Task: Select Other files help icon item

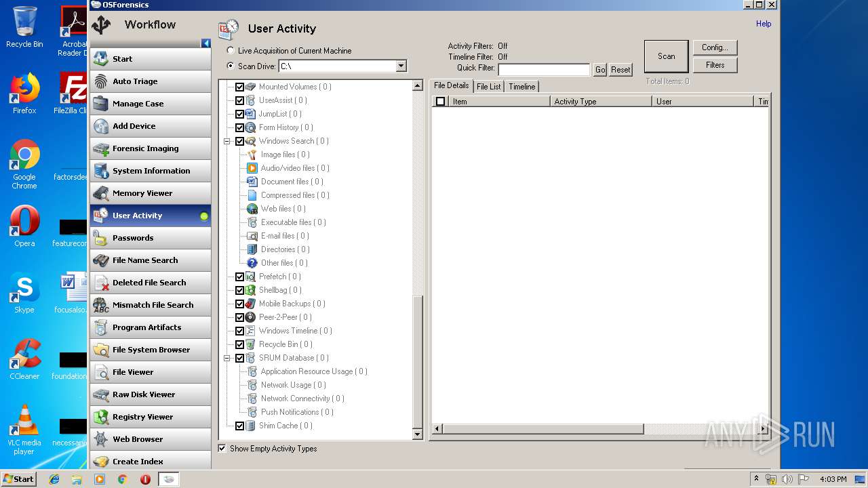Action: pos(252,263)
